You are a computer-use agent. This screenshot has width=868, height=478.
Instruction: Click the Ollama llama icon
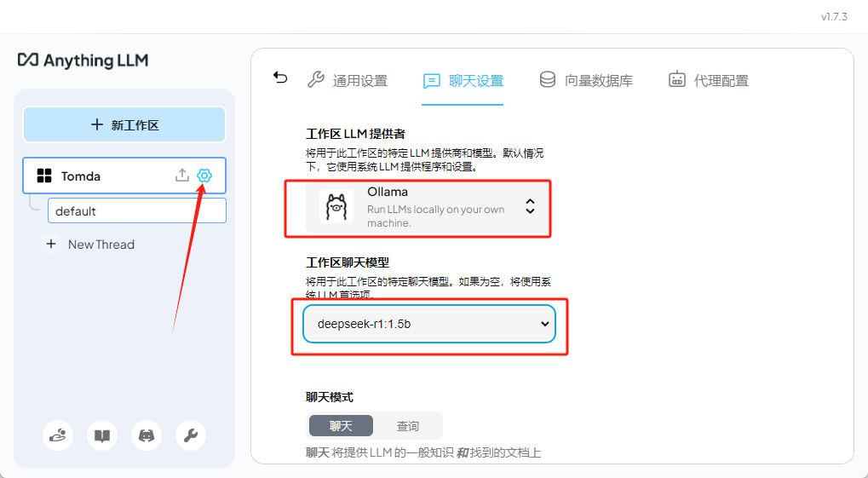click(336, 207)
